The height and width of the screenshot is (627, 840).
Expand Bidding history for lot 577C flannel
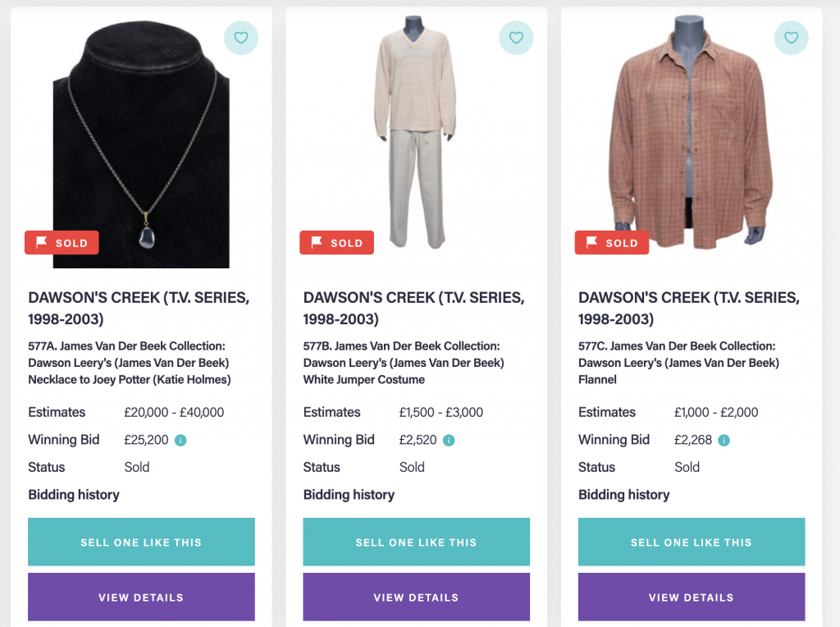pyautogui.click(x=624, y=495)
